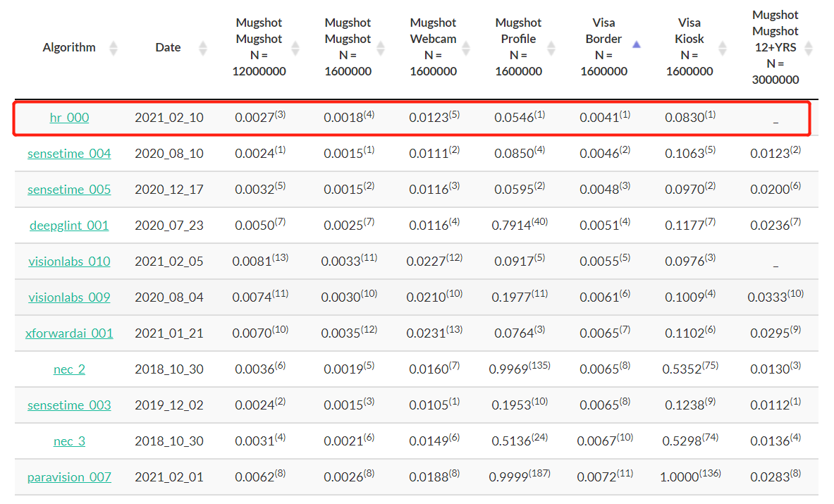Select date 2019_12_02 for sensetime_003
This screenshot has width=834, height=504.
pos(169,405)
